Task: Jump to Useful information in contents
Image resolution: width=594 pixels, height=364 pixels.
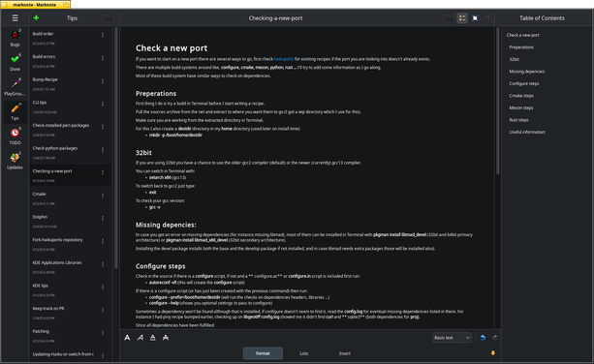Action: tap(527, 132)
